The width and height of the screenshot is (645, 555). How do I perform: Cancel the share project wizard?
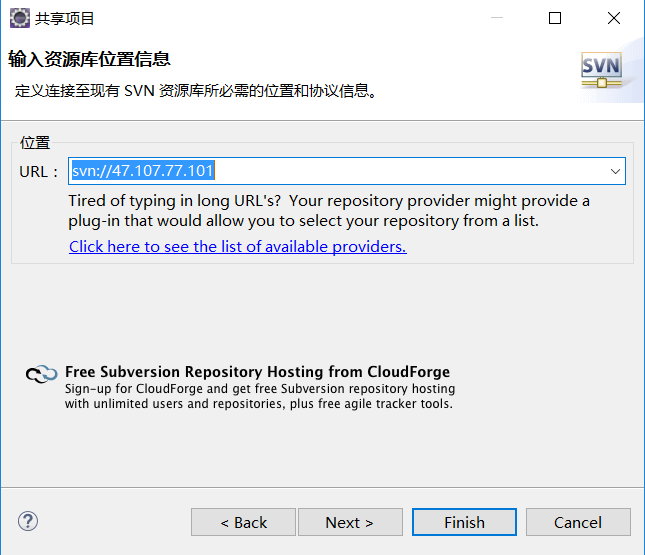[x=578, y=522]
